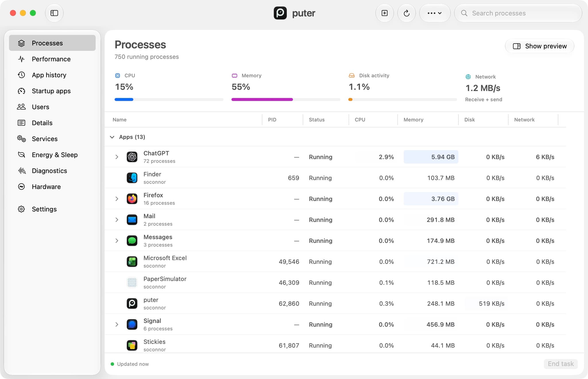Click the new task plus icon
The width and height of the screenshot is (588, 379).
coord(384,13)
